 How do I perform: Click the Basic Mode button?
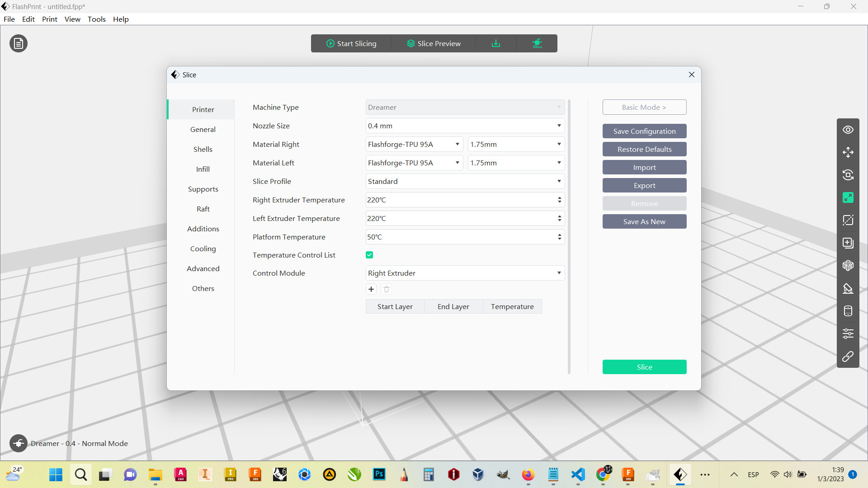[x=644, y=107]
